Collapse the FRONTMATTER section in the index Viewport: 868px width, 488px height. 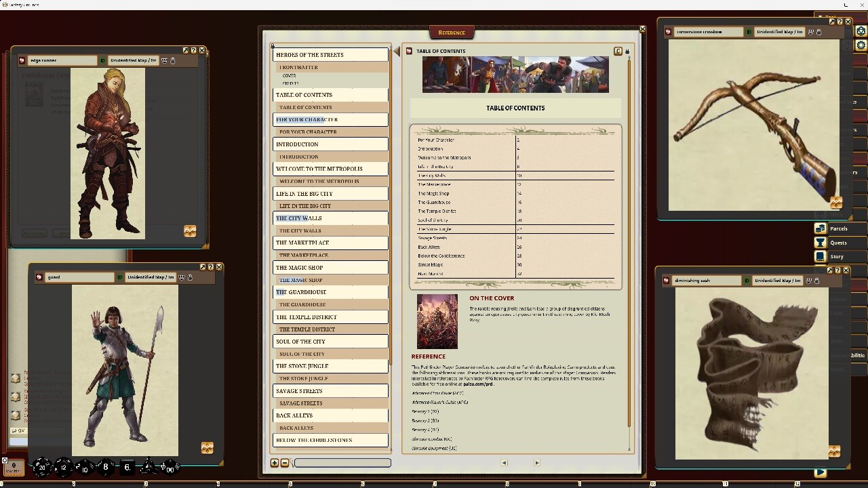coord(299,66)
